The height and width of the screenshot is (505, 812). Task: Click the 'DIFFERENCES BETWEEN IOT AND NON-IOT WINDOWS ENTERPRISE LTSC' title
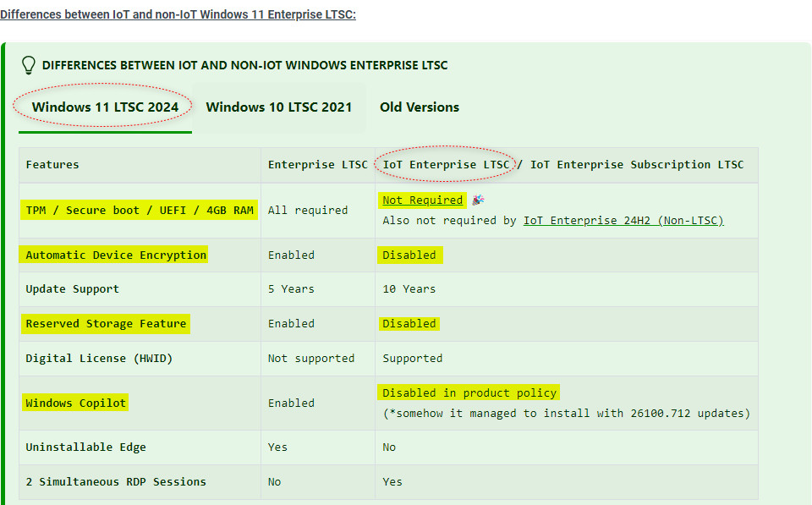coord(245,65)
